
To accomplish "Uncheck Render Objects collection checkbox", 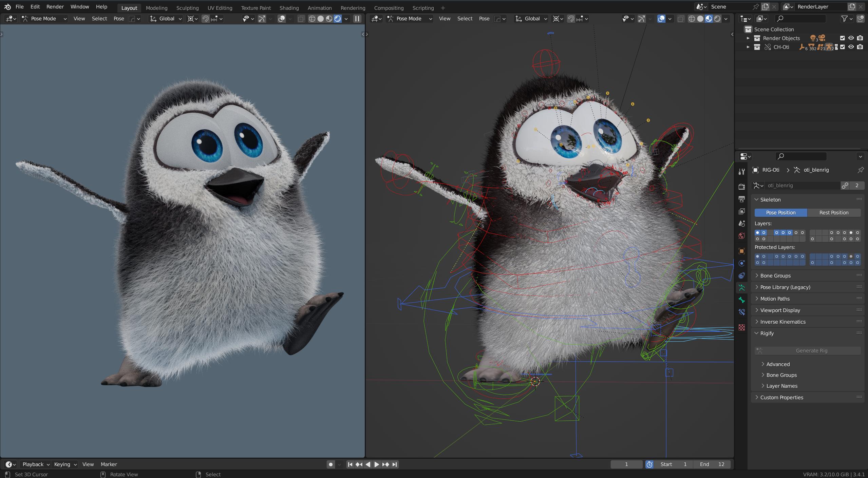I will pos(842,38).
